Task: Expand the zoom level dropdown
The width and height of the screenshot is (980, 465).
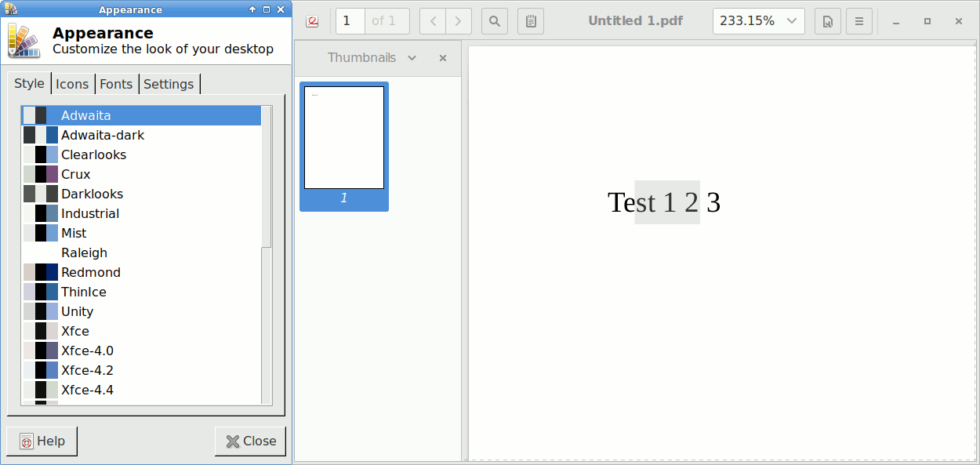Action: coord(791,21)
